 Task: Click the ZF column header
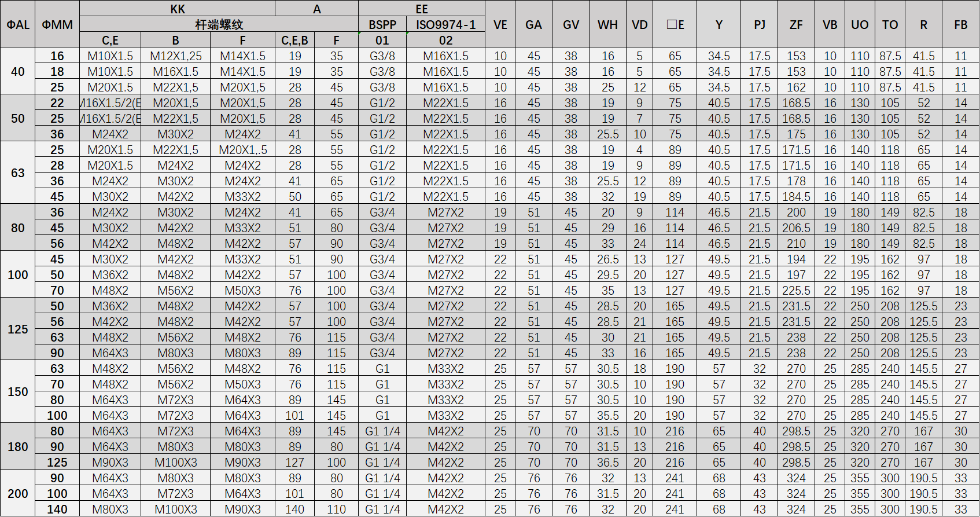[x=796, y=24]
